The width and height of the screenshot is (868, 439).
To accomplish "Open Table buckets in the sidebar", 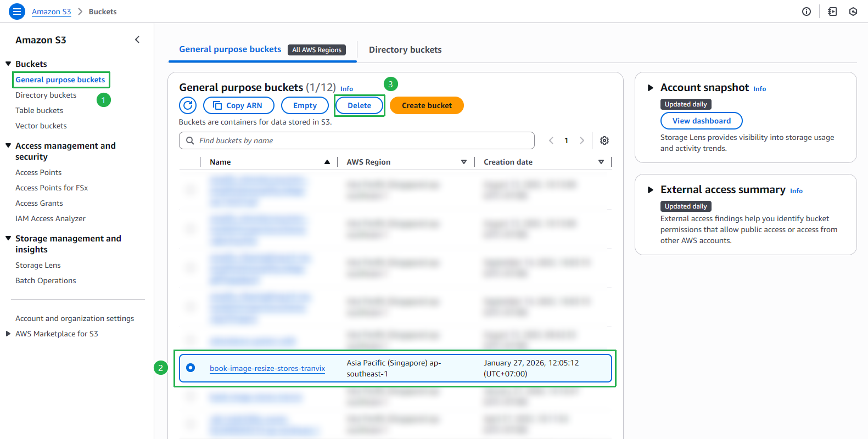I will 40,110.
